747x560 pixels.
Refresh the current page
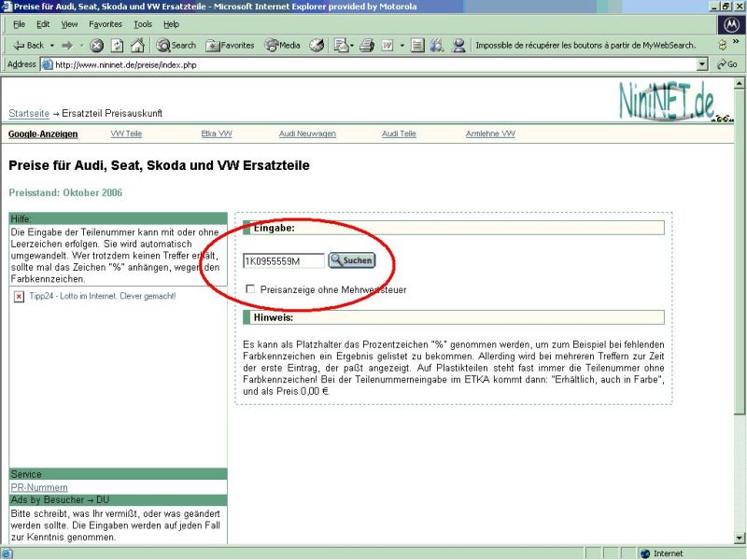[118, 46]
